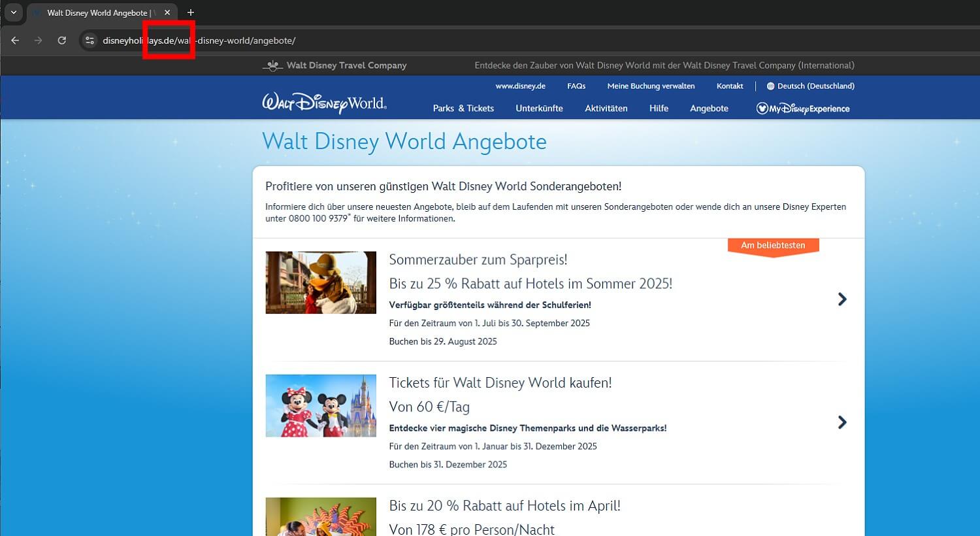Open the Unterkünfte menu

[539, 109]
